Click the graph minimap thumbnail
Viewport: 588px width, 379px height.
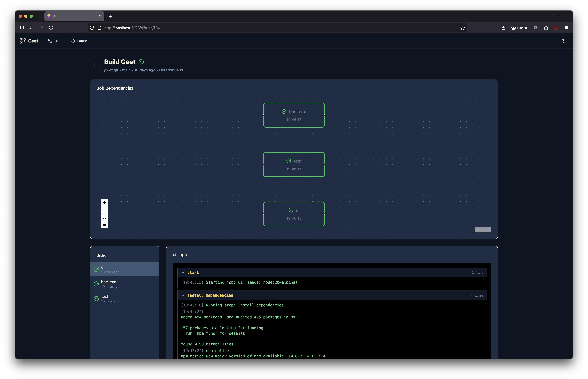pos(483,230)
